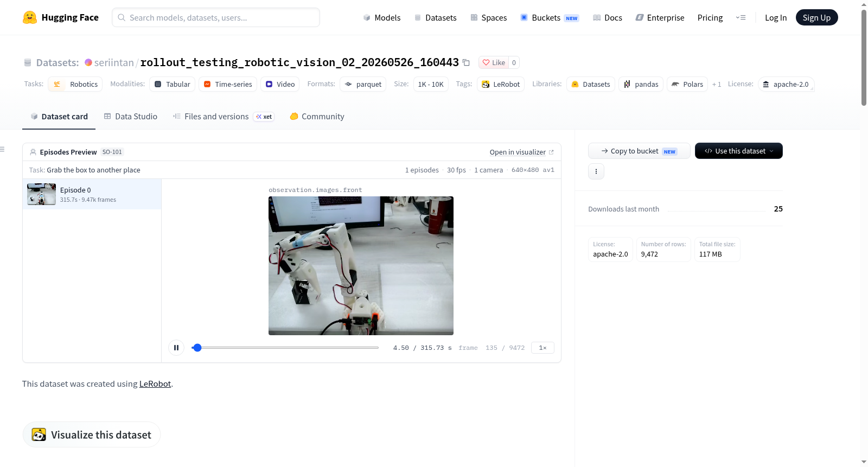This screenshot has height=467, width=868.
Task: Filter by the Video modality tag
Action: (280, 84)
